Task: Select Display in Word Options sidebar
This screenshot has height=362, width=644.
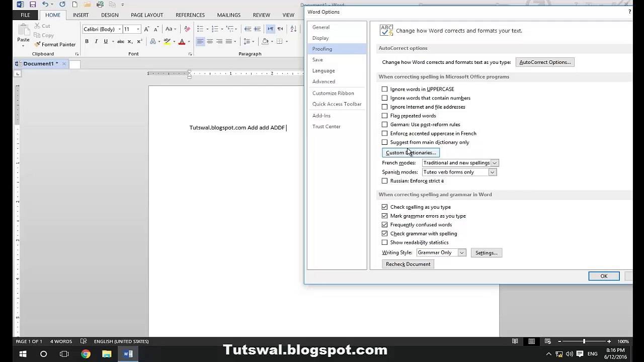Action: pyautogui.click(x=337, y=38)
